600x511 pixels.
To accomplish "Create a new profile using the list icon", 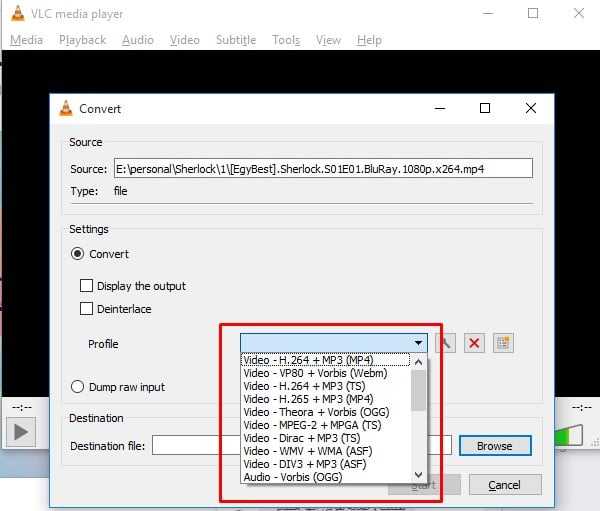I will pos(504,343).
